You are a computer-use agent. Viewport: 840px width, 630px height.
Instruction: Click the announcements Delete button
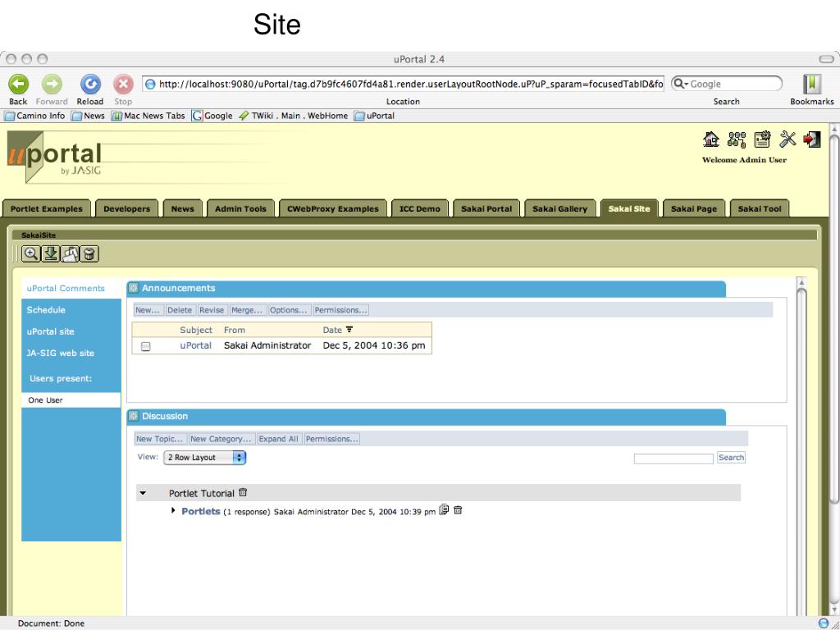tap(180, 310)
